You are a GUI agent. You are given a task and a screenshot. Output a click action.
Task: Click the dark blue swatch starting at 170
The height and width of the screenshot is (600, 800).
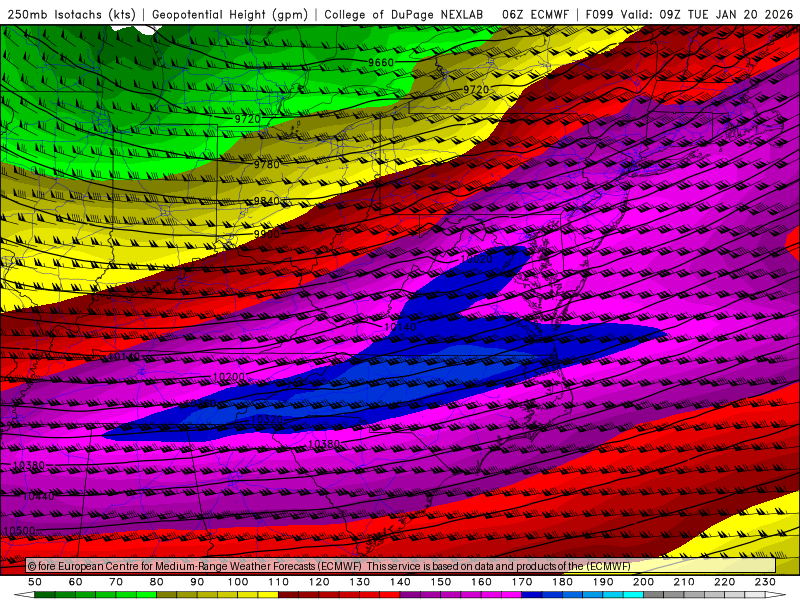pyautogui.click(x=532, y=594)
